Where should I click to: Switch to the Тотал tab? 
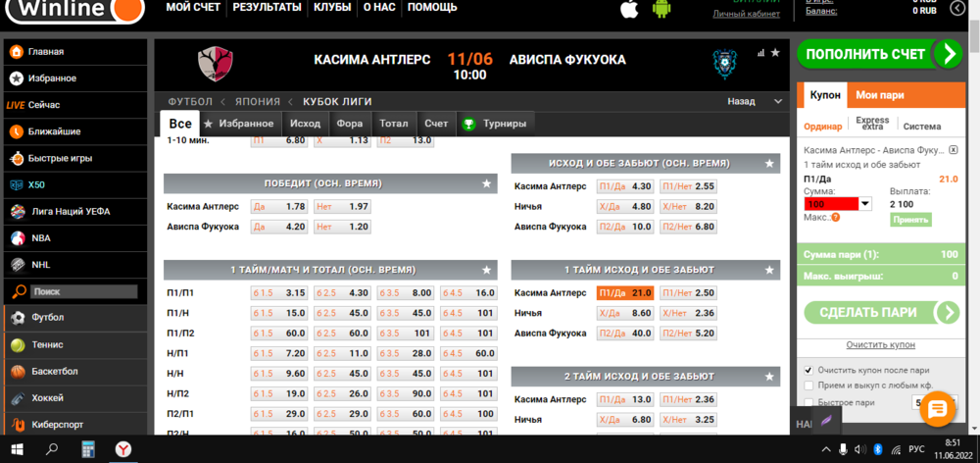point(394,124)
